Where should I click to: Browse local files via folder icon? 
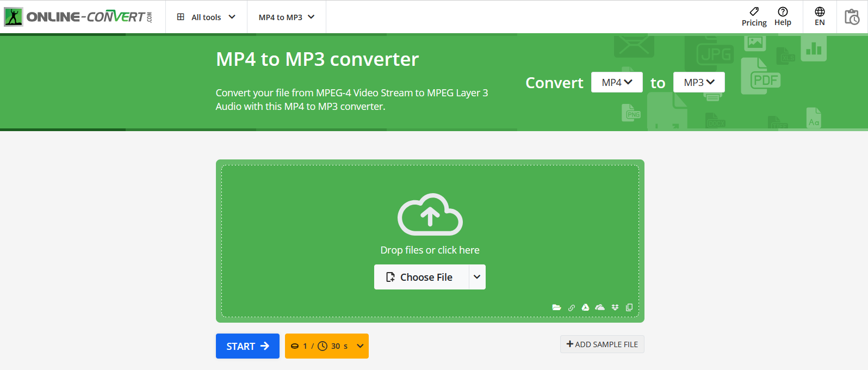click(x=556, y=307)
